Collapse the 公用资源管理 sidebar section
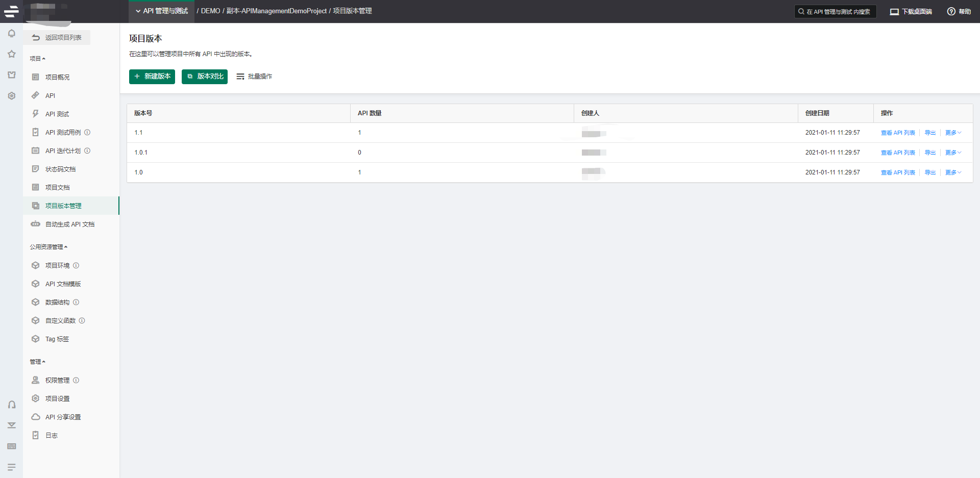 coord(48,247)
